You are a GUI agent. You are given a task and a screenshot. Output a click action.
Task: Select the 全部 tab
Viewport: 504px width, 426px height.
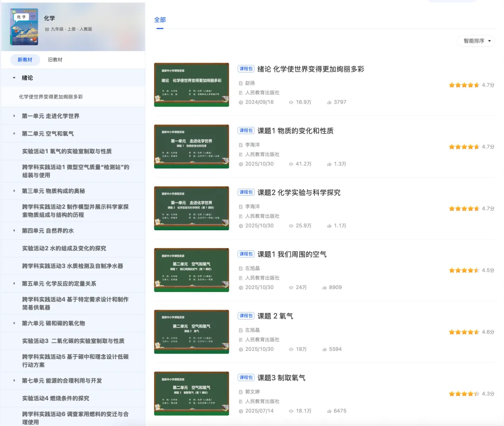coord(160,20)
